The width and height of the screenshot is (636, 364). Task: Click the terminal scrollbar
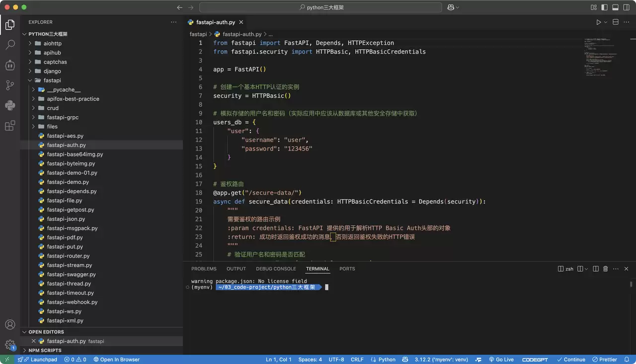(x=632, y=285)
